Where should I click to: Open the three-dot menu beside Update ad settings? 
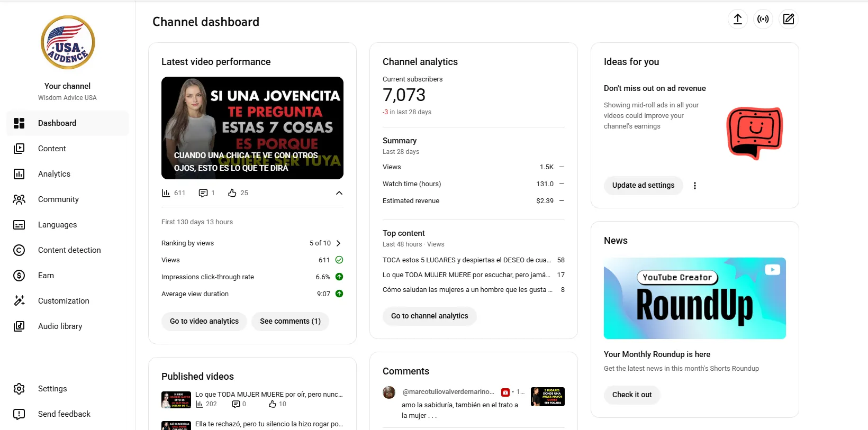point(695,186)
